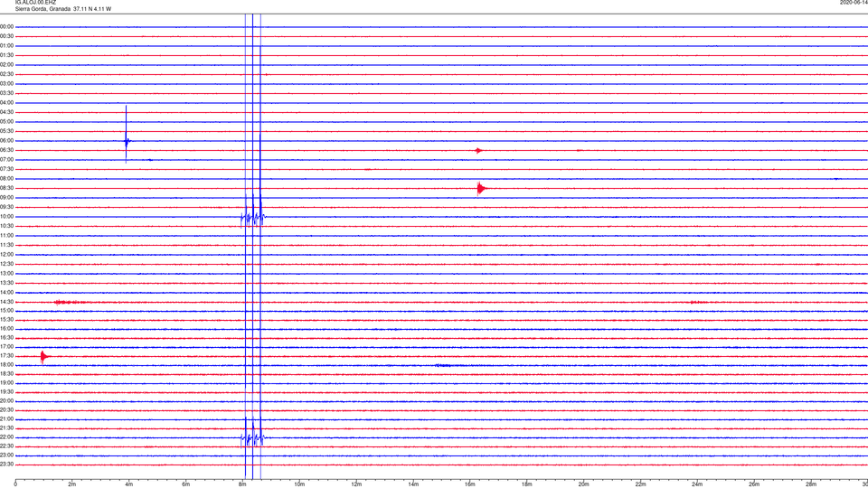Click the red event on the 17:30 trace

45,357
